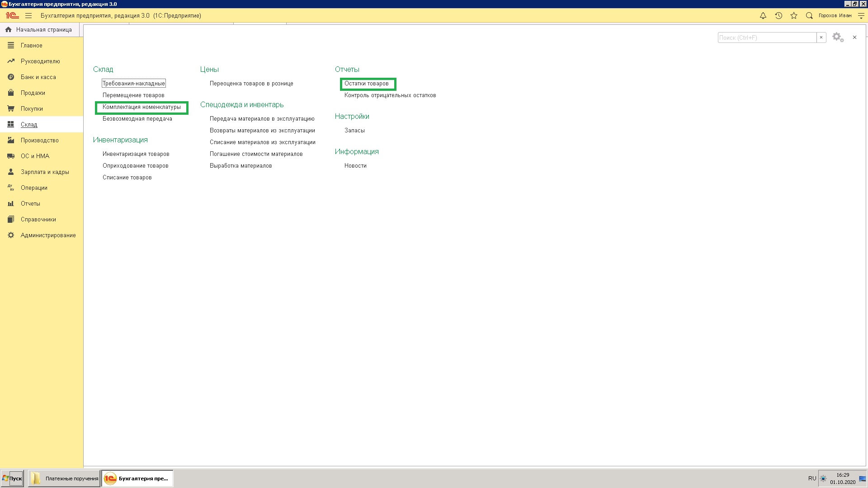Open the Продажи section
Screen dimensions: 868x488
pos(33,93)
